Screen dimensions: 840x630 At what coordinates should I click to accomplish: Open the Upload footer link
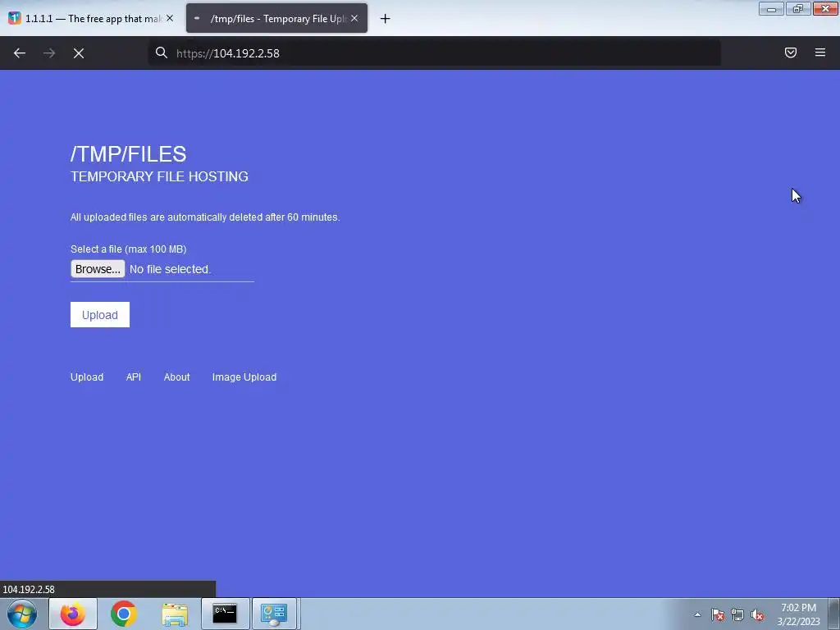[x=87, y=377]
